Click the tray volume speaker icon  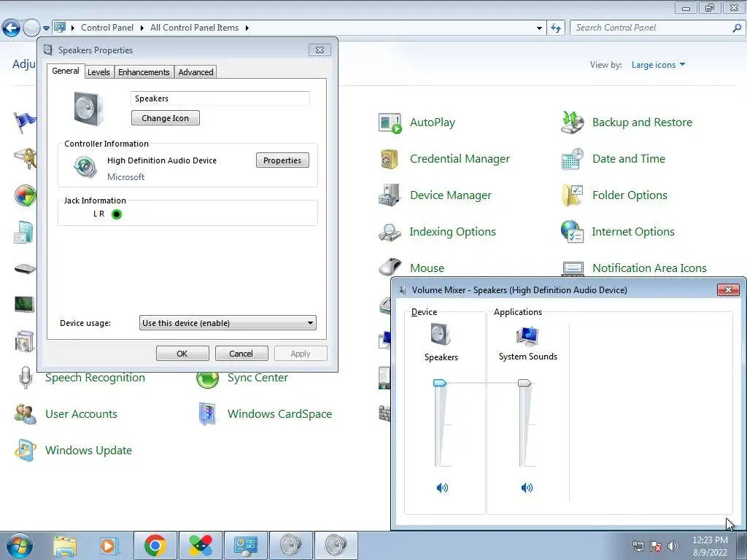click(x=673, y=546)
